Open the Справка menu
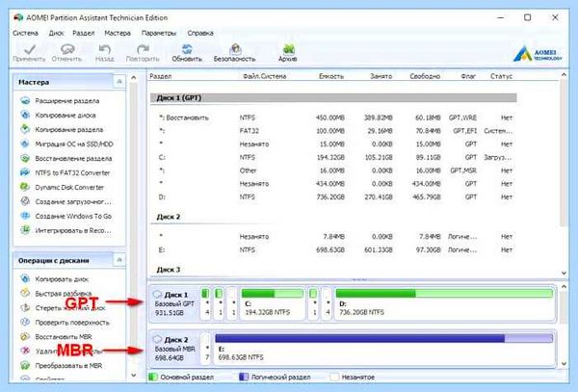 pyautogui.click(x=200, y=33)
